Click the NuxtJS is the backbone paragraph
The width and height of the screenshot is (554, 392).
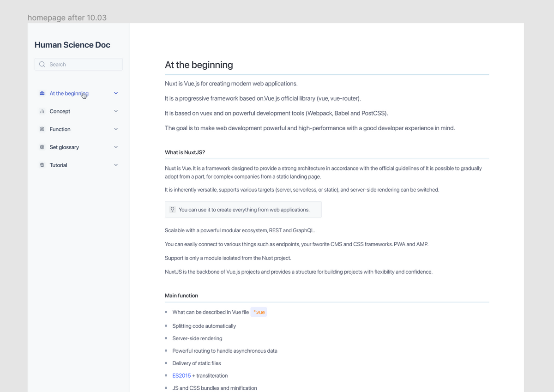click(x=299, y=272)
